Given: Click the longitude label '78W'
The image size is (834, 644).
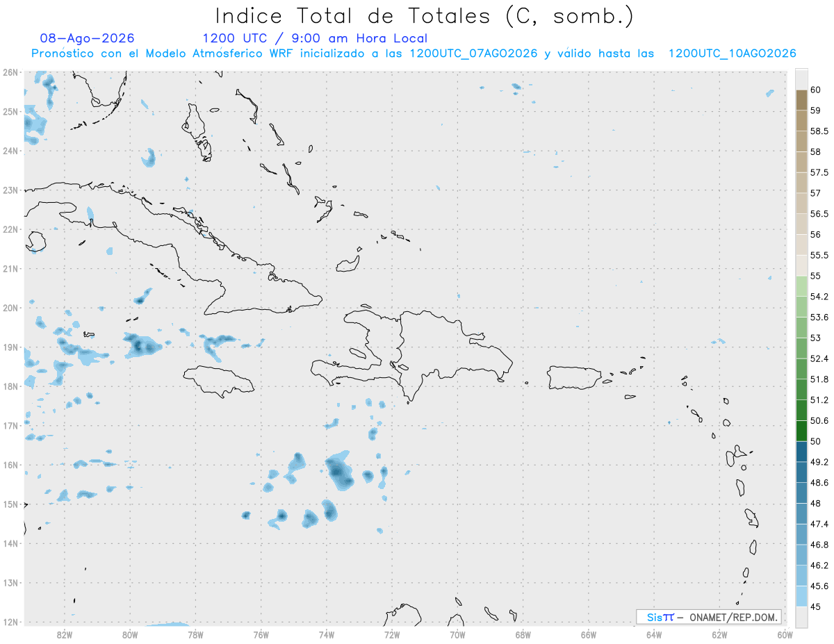Looking at the screenshot, I should (195, 634).
